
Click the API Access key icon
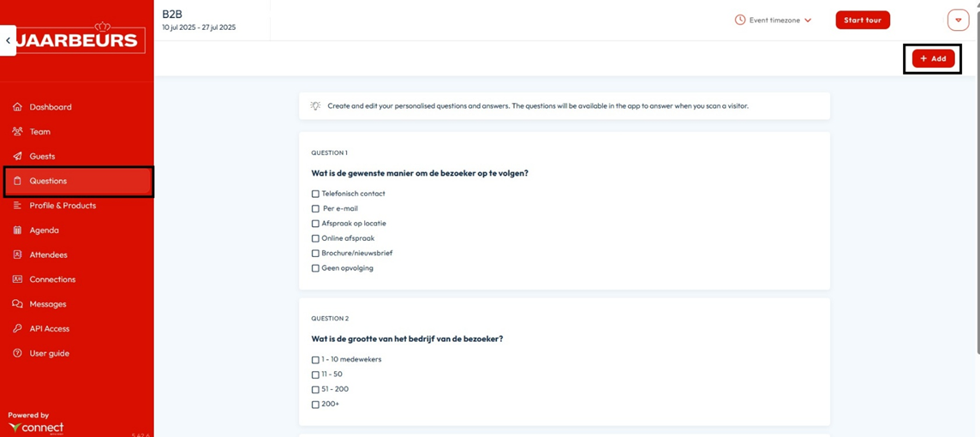pyautogui.click(x=17, y=329)
